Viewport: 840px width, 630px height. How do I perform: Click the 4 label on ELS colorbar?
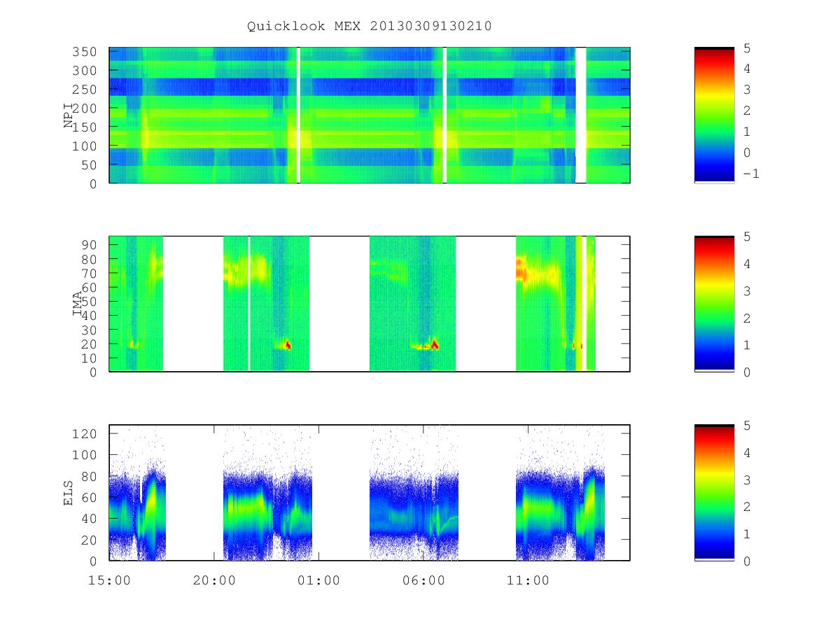tap(745, 453)
